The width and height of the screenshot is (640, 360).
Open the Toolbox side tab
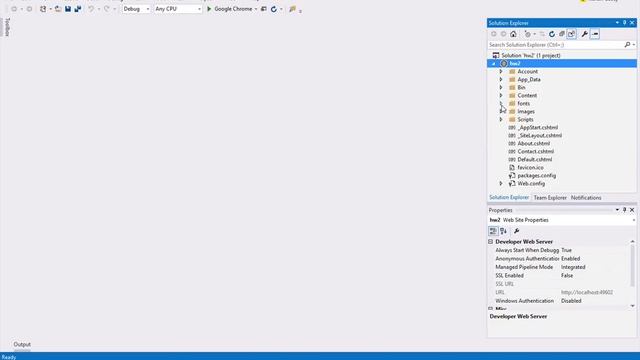coord(7,27)
